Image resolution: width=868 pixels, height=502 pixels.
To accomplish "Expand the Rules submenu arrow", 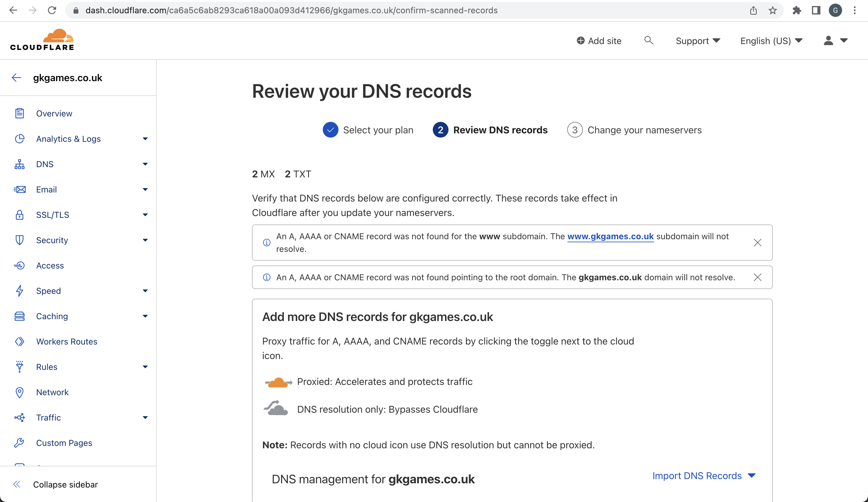I will pyautogui.click(x=145, y=367).
